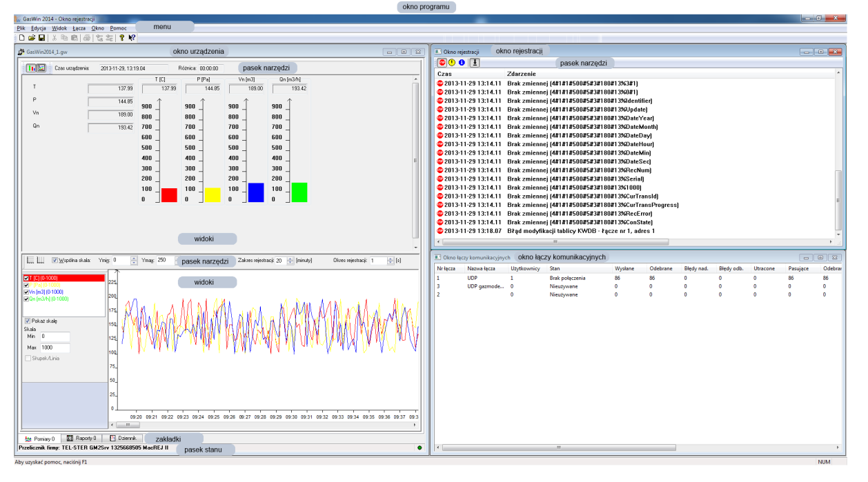868x482 pixels.
Task: Click the Ymin input field
Action: 121,261
